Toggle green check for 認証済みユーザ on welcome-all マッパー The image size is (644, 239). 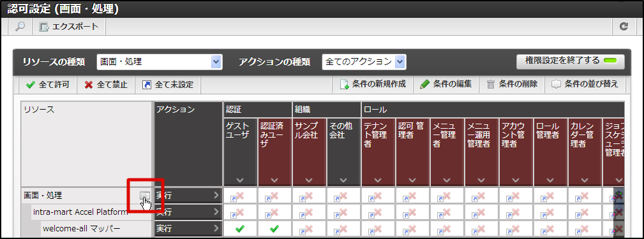point(274,228)
